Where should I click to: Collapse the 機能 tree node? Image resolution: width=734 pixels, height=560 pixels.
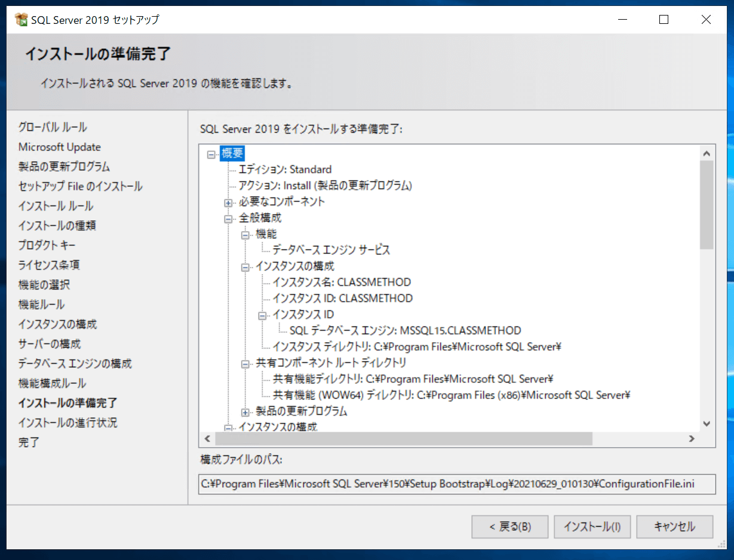tap(245, 234)
